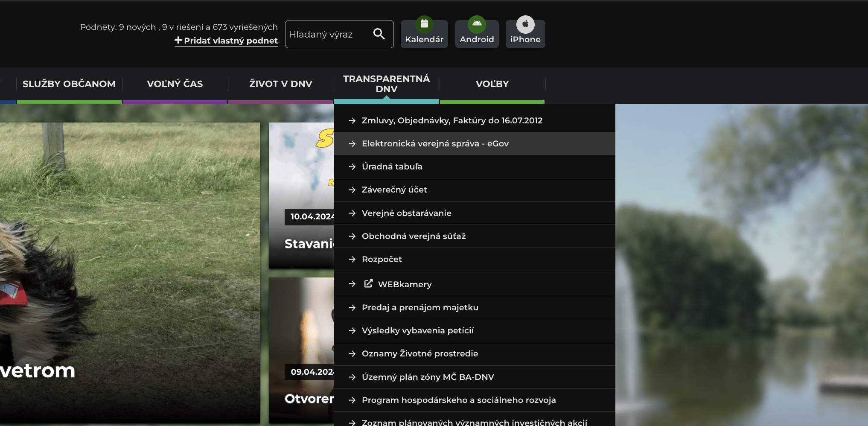The width and height of the screenshot is (868, 426).
Task: Open the Voľby menu tab
Action: coord(492,84)
